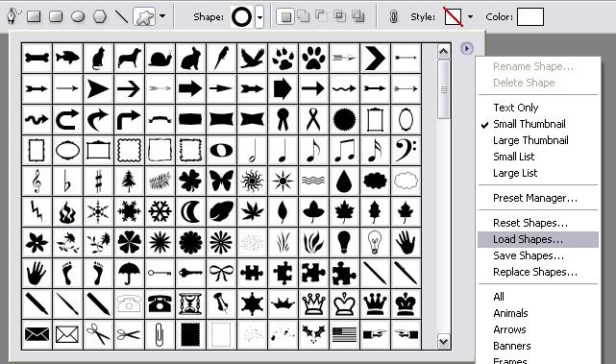Switch view to Large Thumbnail
This screenshot has height=364, width=616.
point(530,140)
